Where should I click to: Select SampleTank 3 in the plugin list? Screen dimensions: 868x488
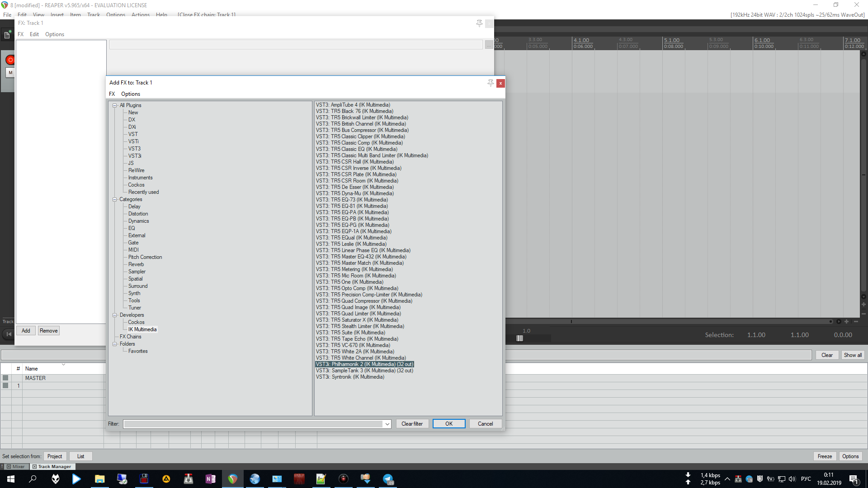point(364,371)
